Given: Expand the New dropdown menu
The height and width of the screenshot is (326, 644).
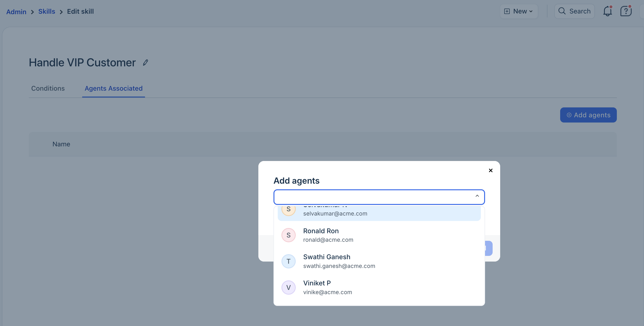Looking at the screenshot, I should [531, 12].
